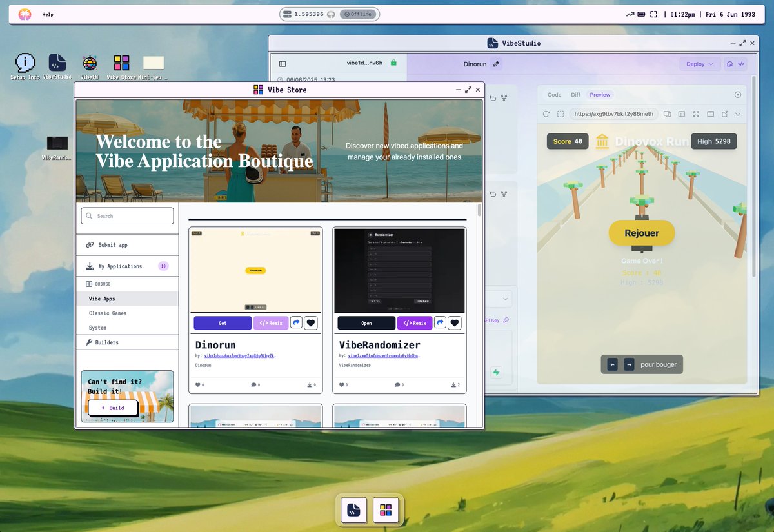This screenshot has height=532, width=774.
Task: Share the Dinorun app
Action: 296,323
